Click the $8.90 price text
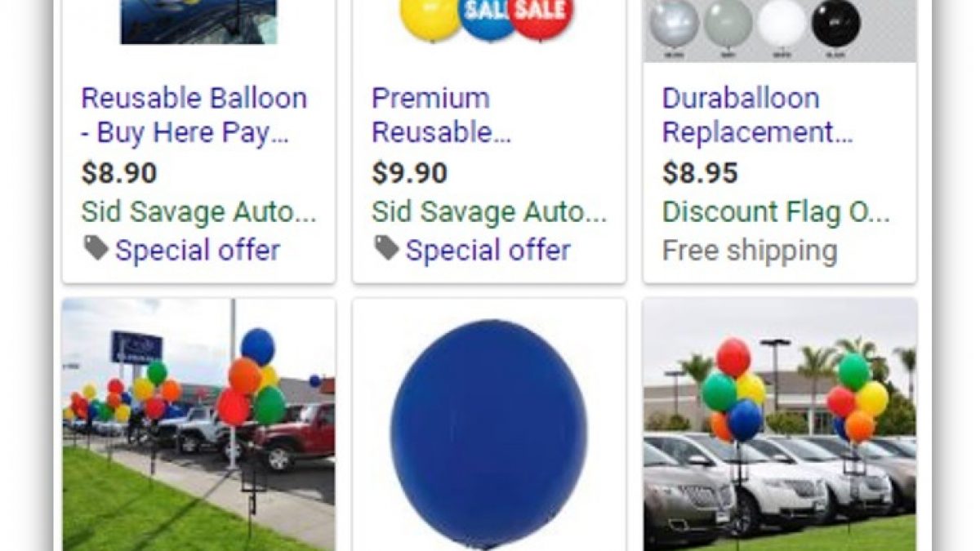Image resolution: width=980 pixels, height=551 pixels. [x=119, y=173]
